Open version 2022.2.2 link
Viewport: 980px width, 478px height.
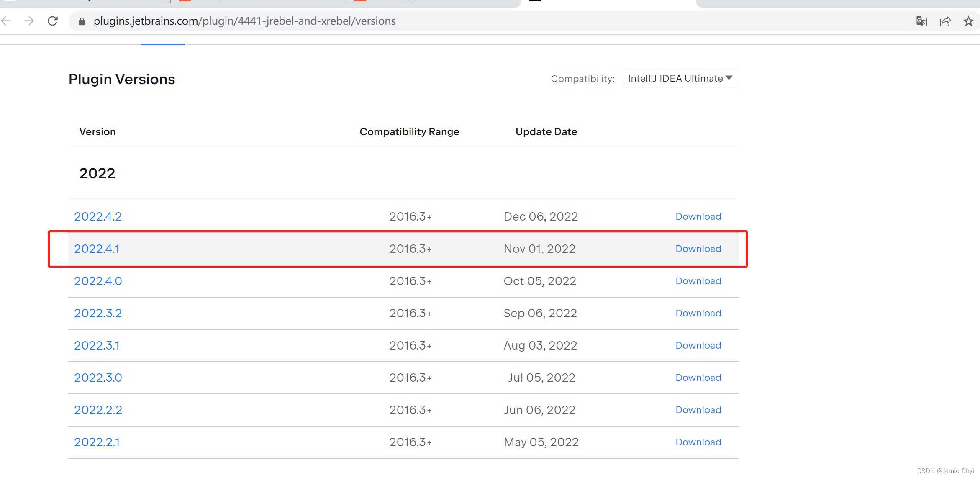coord(98,410)
